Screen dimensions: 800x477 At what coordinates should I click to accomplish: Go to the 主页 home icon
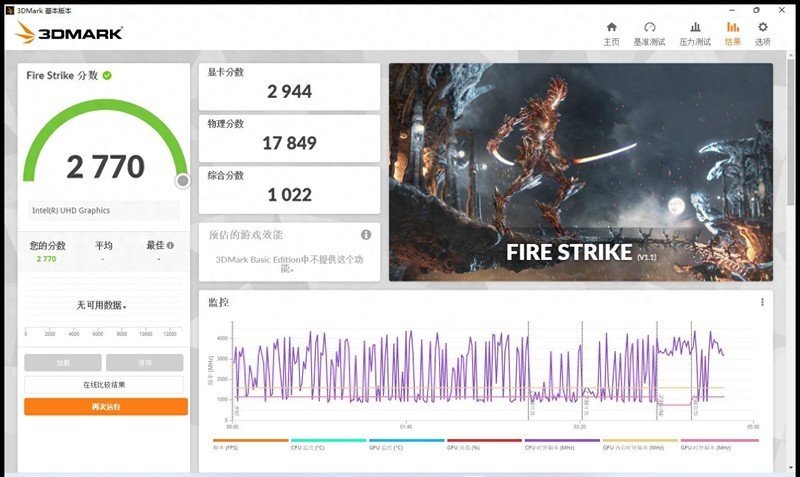tap(611, 33)
